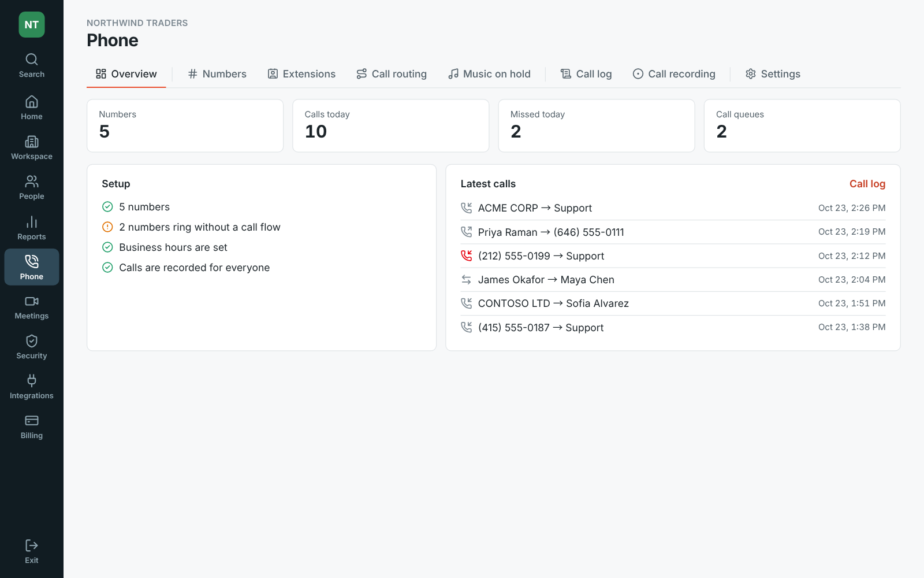Open the Call log link in Latest calls
924x578 pixels.
pos(867,184)
